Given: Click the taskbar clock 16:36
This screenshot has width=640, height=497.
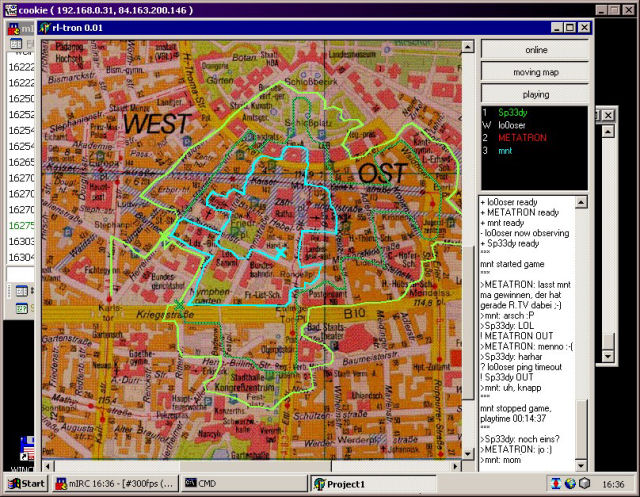Looking at the screenshot, I should point(613,484).
